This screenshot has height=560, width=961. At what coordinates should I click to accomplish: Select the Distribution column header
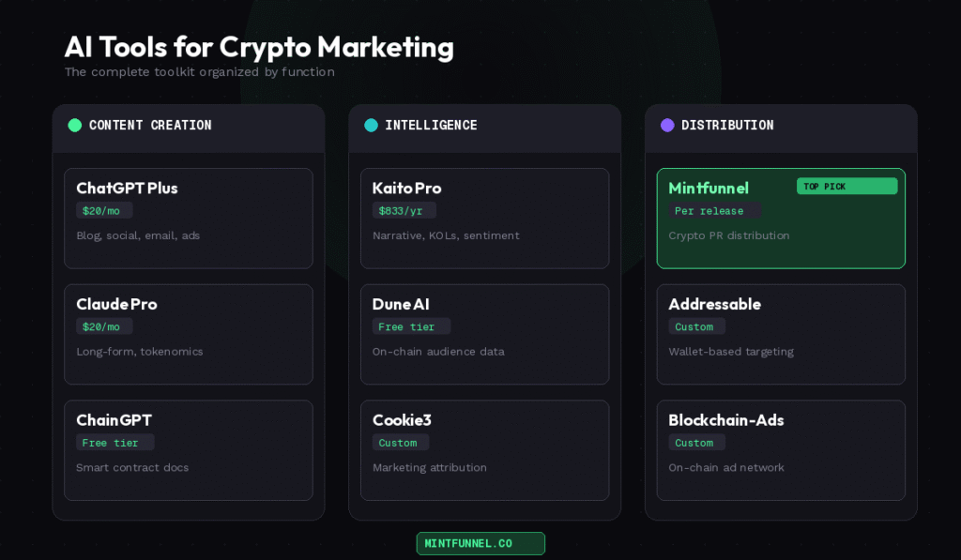coord(727,125)
